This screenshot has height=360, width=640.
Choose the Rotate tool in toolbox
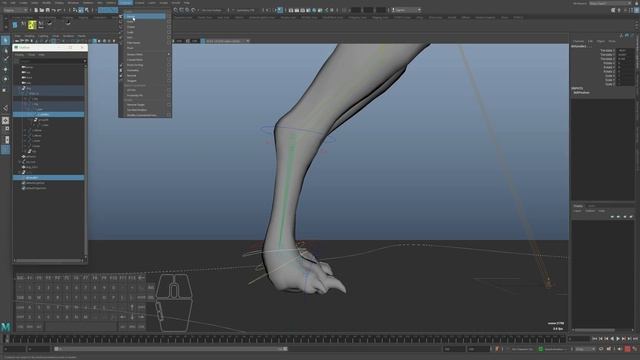click(x=5, y=80)
